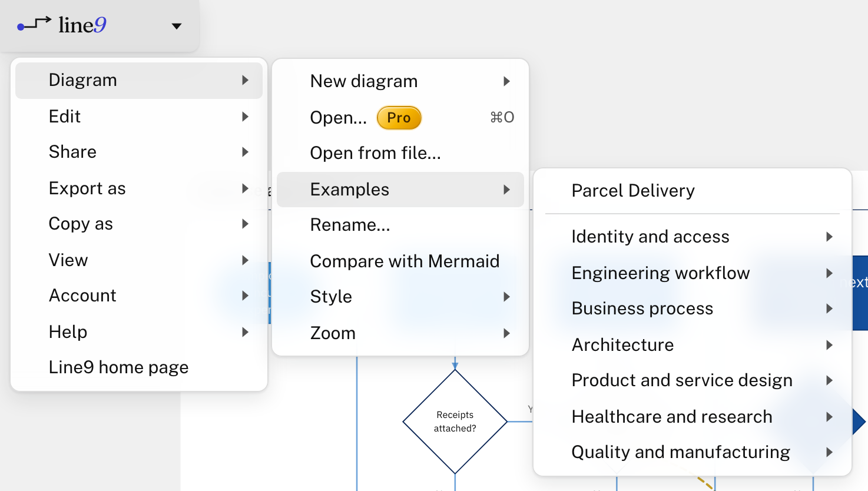This screenshot has height=491, width=868.
Task: Open the Export as submenu
Action: pos(139,188)
